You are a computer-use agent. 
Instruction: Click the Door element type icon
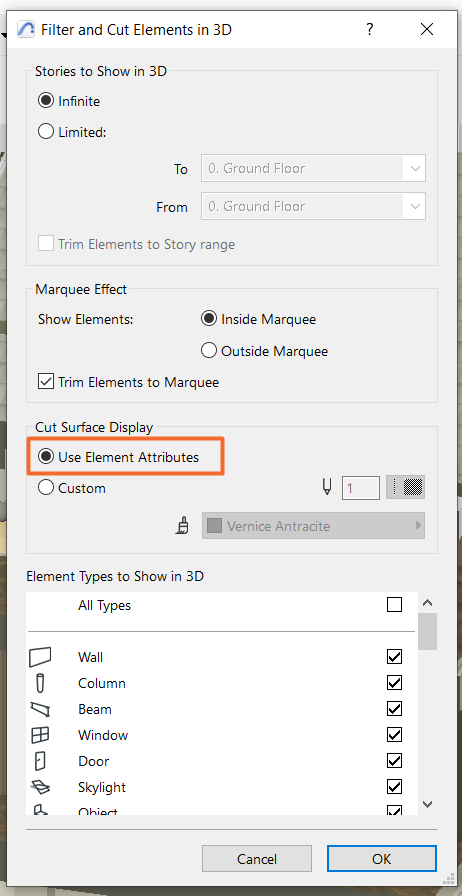coord(40,761)
